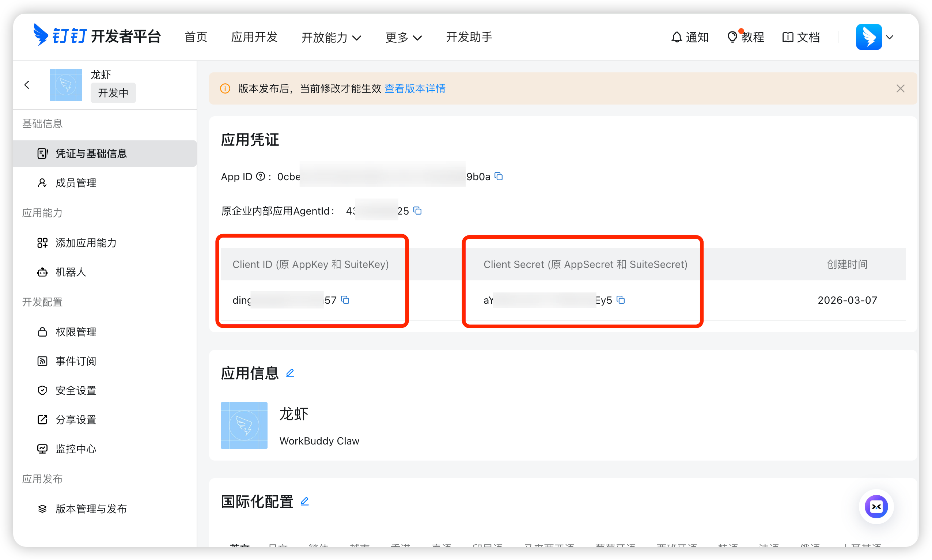
Task: Expand the 开放能力 dropdown menu
Action: [x=331, y=37]
